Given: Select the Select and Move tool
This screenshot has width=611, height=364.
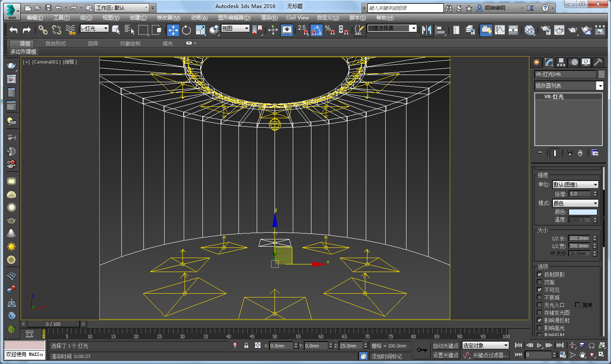Looking at the screenshot, I should click(x=173, y=30).
